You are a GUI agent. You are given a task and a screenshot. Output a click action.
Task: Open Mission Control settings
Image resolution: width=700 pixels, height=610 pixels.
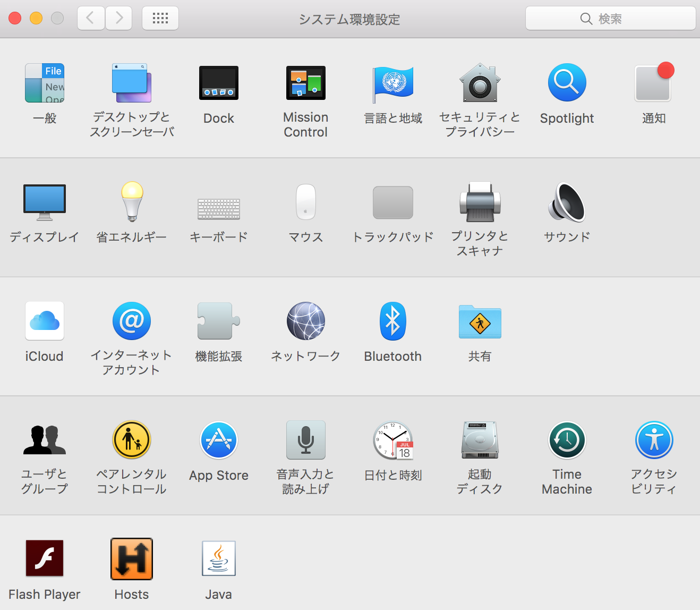tap(306, 83)
